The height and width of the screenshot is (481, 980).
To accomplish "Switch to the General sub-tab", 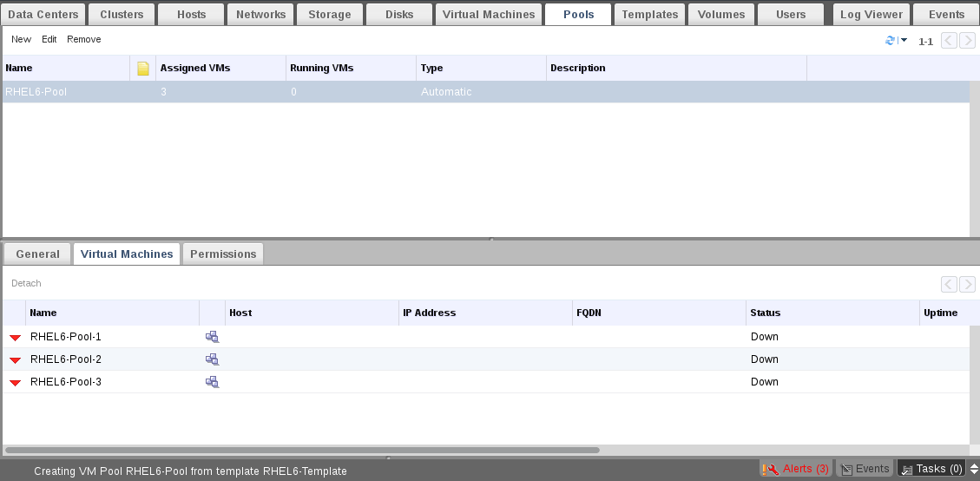I will (x=37, y=254).
